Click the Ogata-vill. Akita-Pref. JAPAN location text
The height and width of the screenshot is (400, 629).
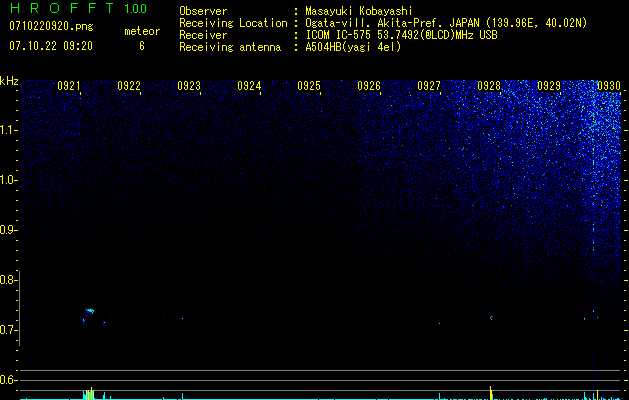[446, 23]
